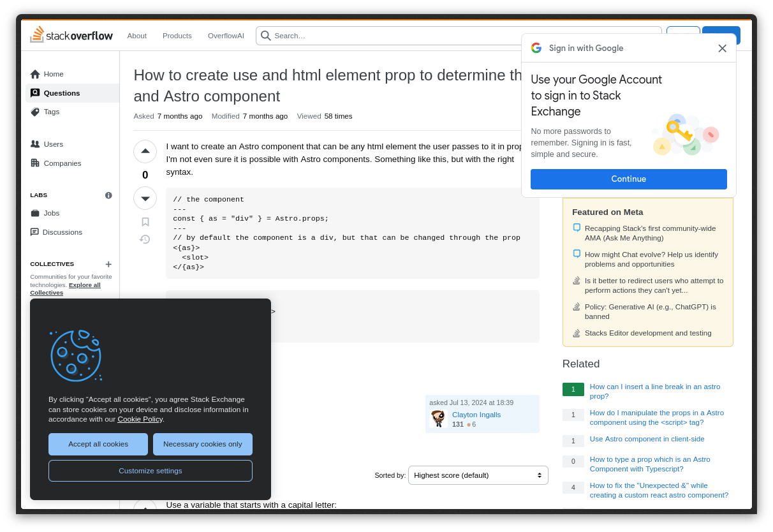Image resolution: width=773 pixels, height=532 pixels.
Task: Open the question's activity history icon
Action: [x=145, y=239]
